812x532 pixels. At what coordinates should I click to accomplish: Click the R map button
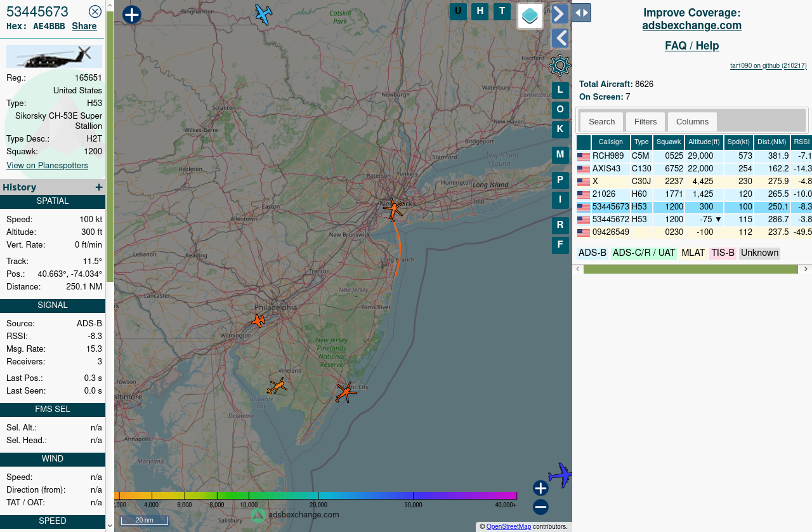(x=560, y=225)
